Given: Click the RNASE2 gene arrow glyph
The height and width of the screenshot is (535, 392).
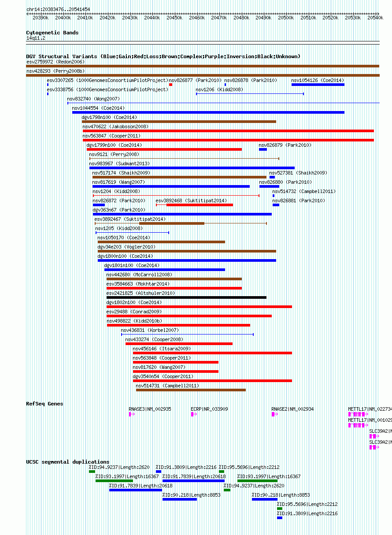Looking at the screenshot, I should [x=275, y=414].
